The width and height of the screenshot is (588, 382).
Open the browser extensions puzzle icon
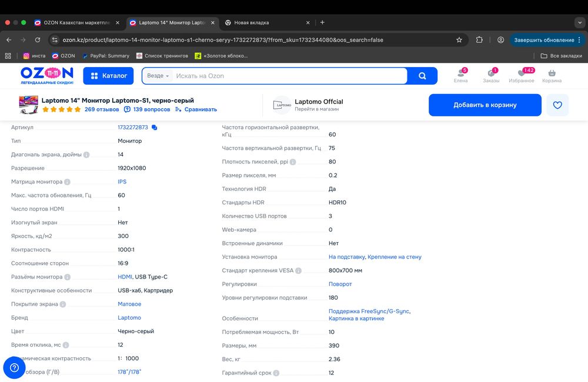coord(479,40)
